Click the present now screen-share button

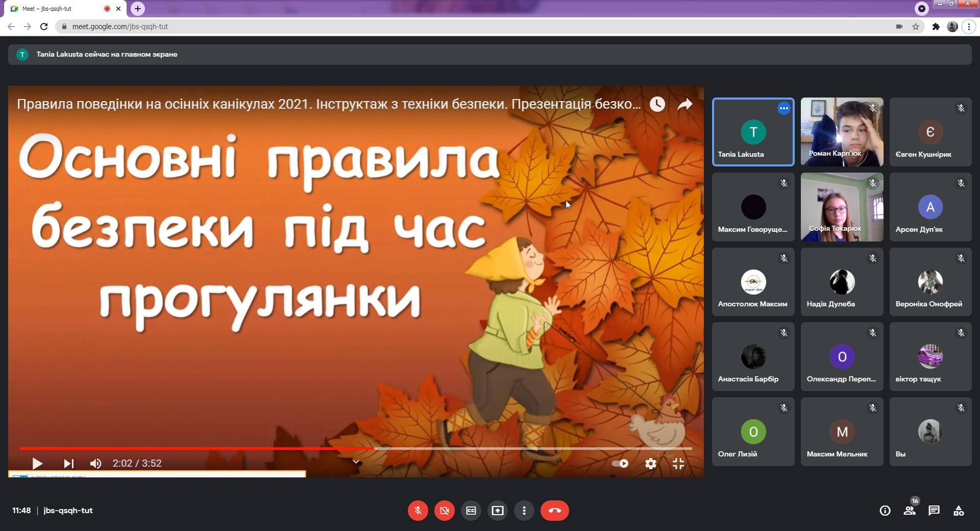tap(497, 511)
